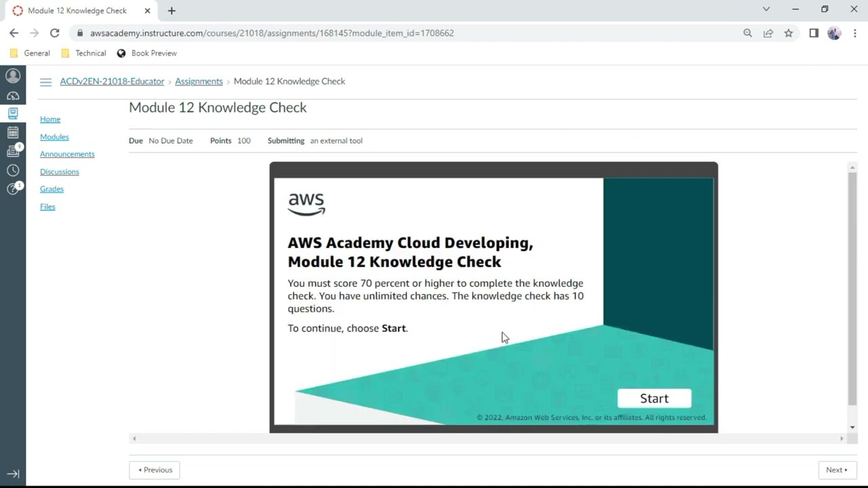Open the History clock icon in sidebar
The image size is (868, 488).
(x=13, y=170)
